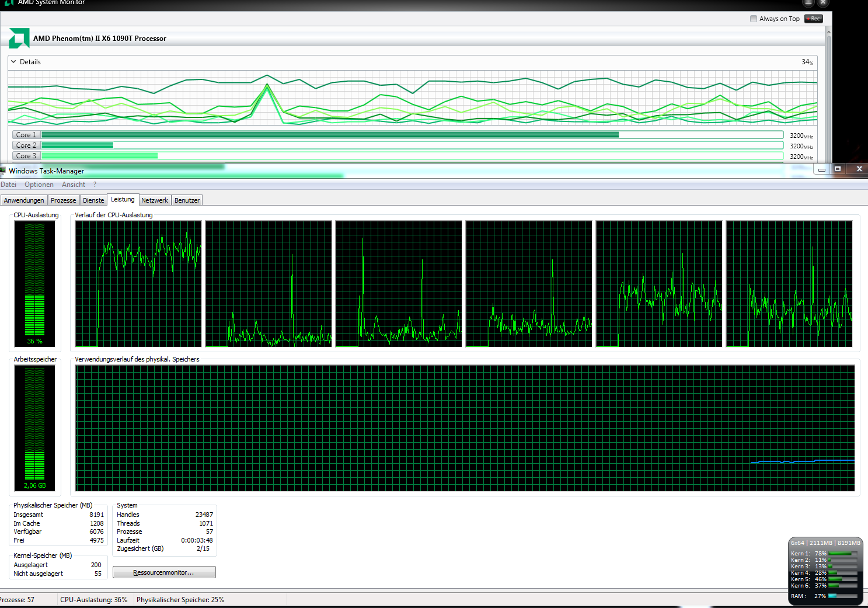Click the AMD logo in System Monitor

tap(19, 38)
